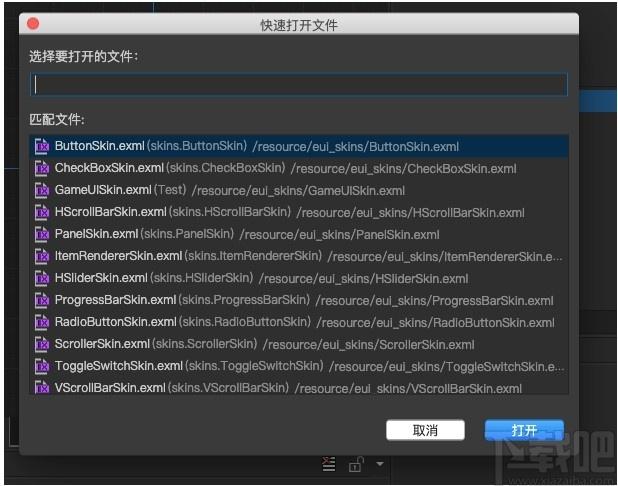Select RadioButtonSkin.exml in the list

(299, 323)
